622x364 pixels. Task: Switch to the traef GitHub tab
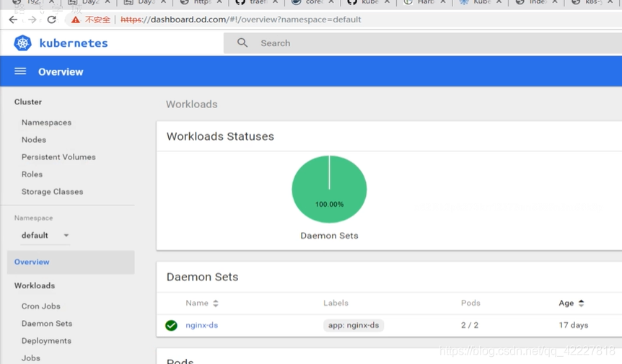tap(257, 2)
